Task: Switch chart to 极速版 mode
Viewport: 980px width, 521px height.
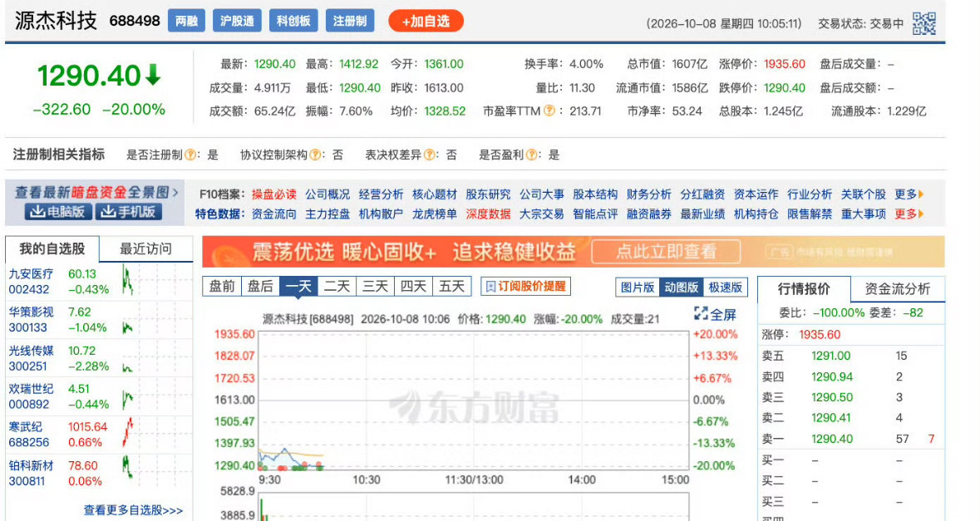Action: [725, 288]
